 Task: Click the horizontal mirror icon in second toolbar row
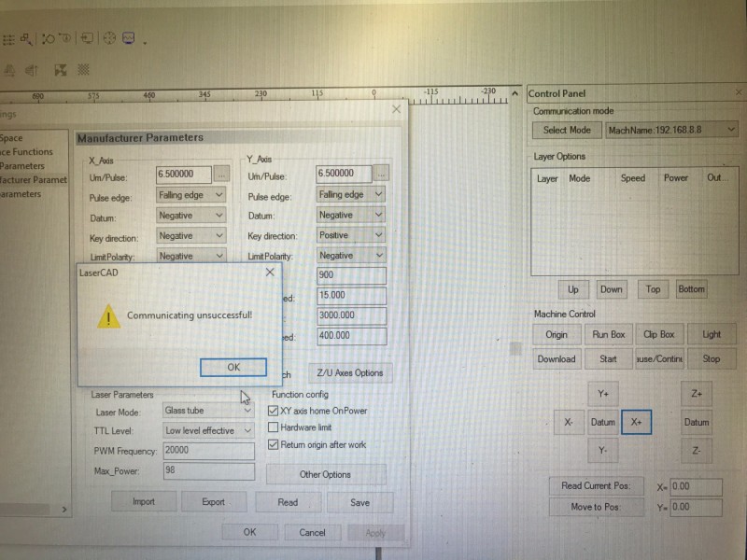click(x=32, y=69)
